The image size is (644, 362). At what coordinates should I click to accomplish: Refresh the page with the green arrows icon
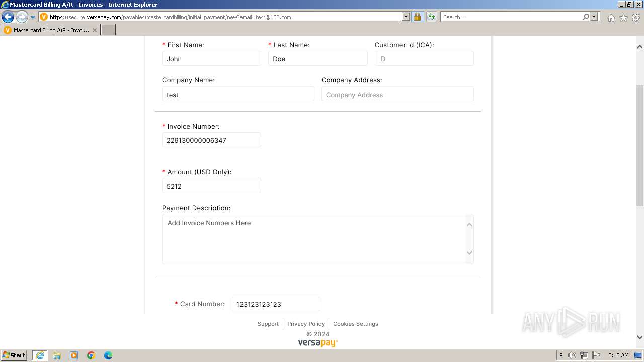[431, 17]
